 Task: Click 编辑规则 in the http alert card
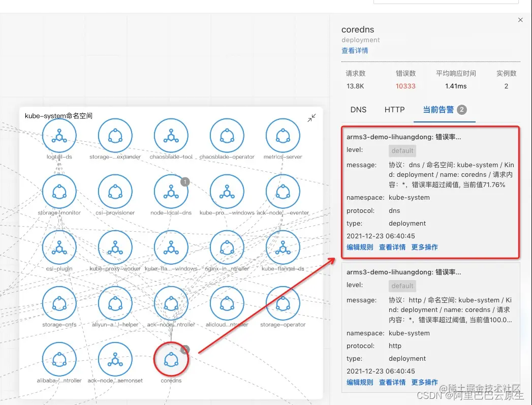click(x=360, y=382)
